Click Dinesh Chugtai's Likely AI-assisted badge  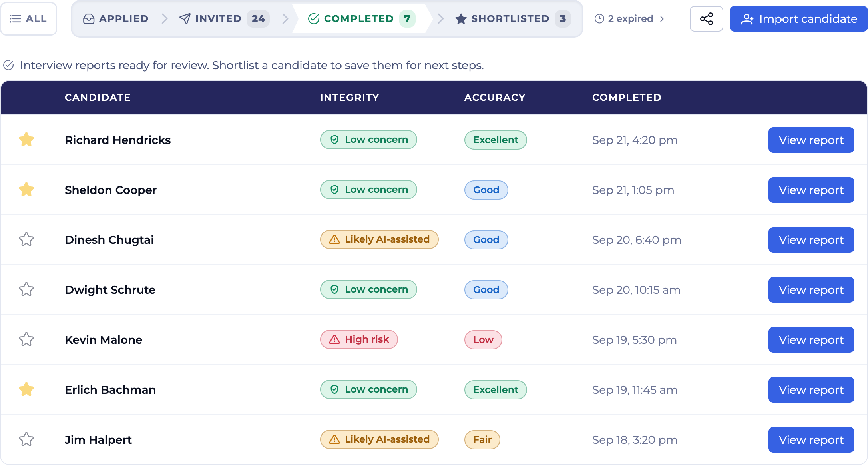(379, 239)
